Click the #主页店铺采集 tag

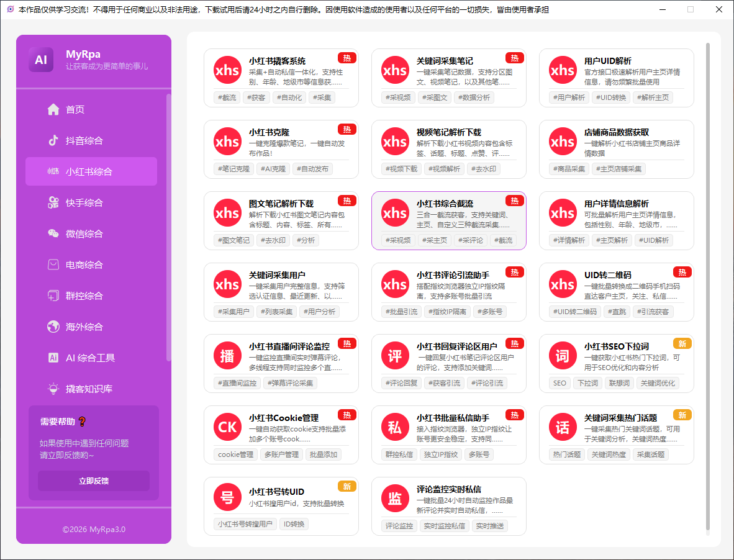click(619, 169)
